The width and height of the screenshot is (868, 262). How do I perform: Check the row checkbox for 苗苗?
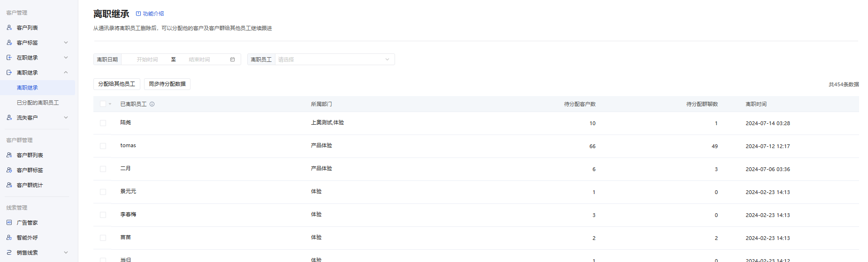pyautogui.click(x=103, y=238)
